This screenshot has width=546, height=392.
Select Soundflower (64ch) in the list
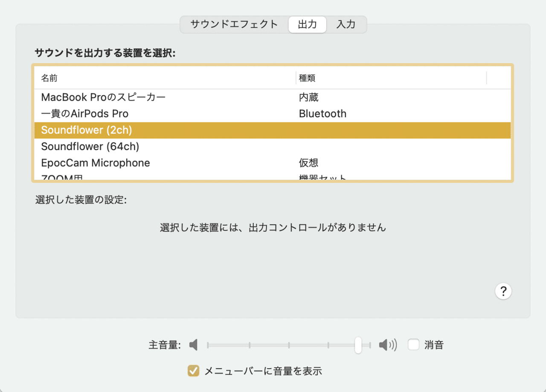[90, 146]
